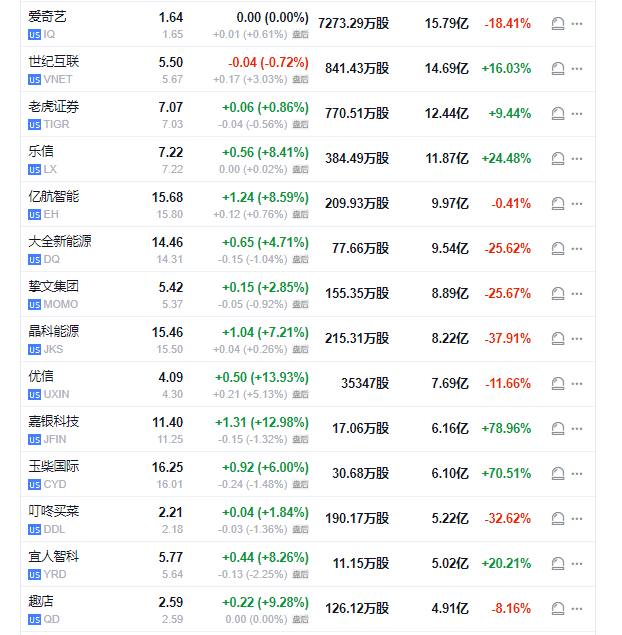The height and width of the screenshot is (635, 622).
Task: Open the ellipsis menu for 叮咚买菜
Action: point(577,518)
